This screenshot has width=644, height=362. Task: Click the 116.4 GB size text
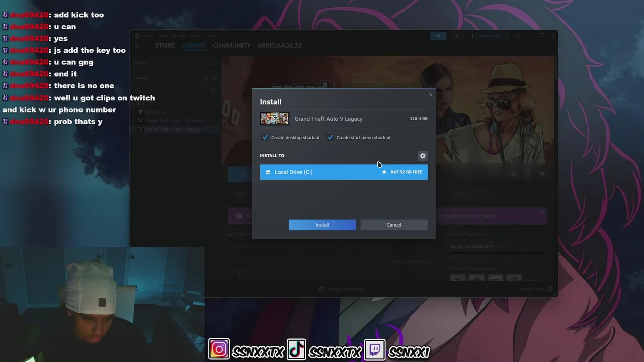419,119
